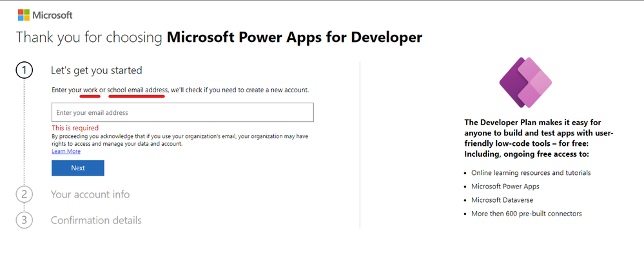
Task: Open the Learn More link
Action: [66, 151]
